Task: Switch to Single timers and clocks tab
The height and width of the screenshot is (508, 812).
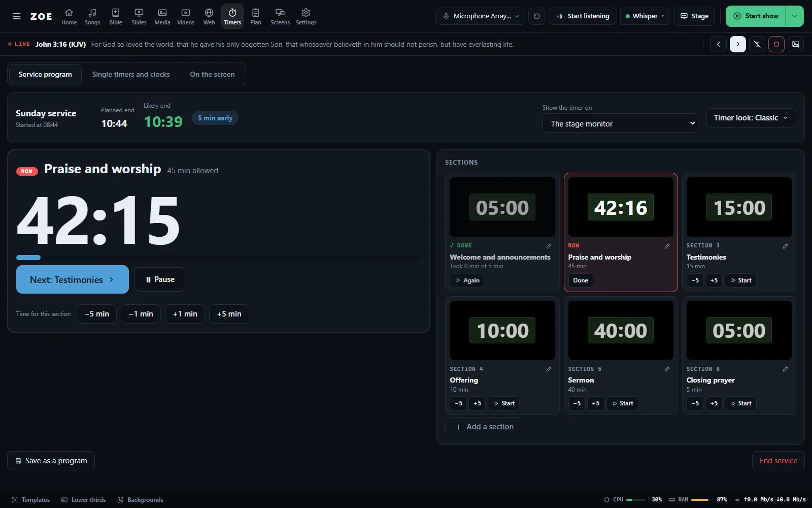Action: pyautogui.click(x=131, y=74)
